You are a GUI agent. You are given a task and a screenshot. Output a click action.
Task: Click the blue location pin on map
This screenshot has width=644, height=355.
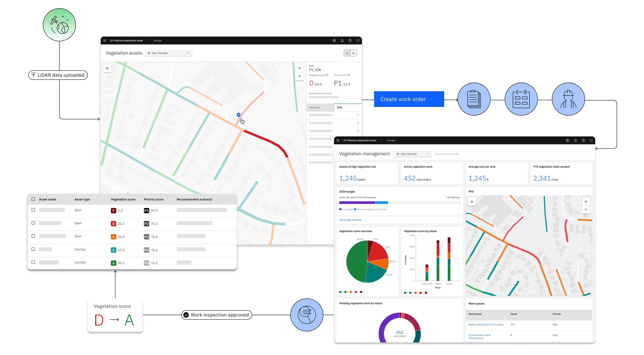pyautogui.click(x=238, y=115)
